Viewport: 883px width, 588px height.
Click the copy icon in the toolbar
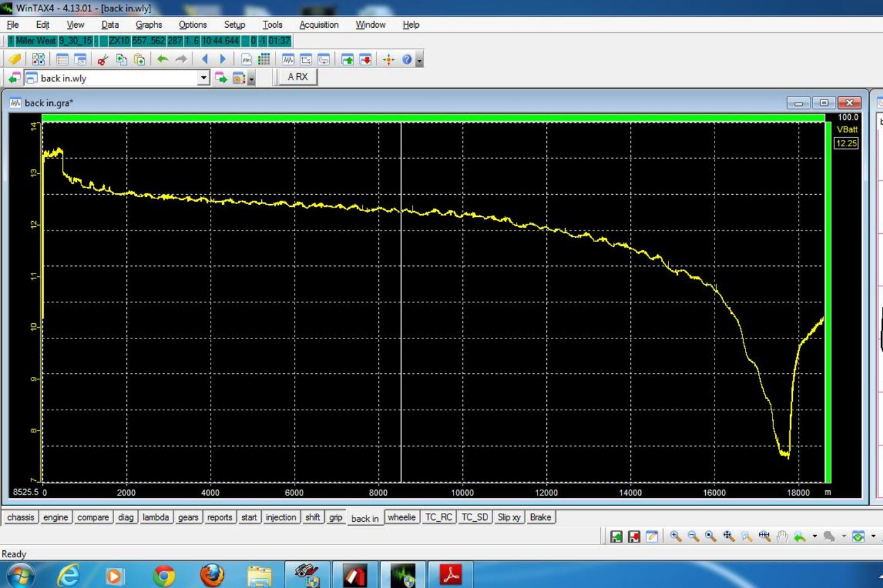[x=121, y=59]
